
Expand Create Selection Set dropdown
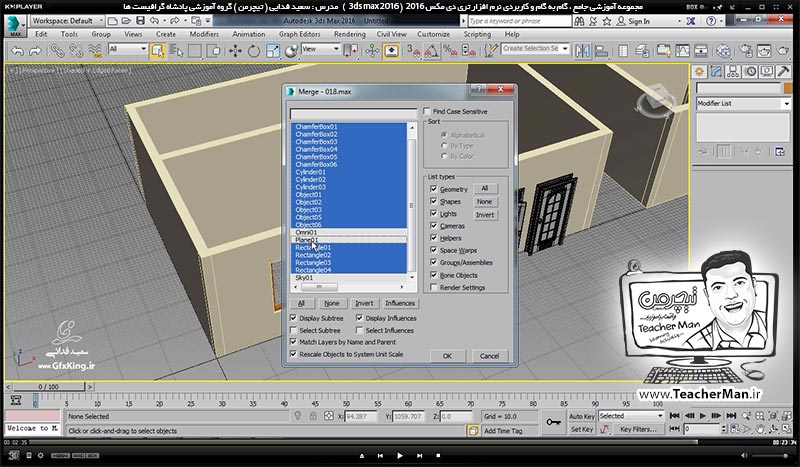[x=565, y=48]
